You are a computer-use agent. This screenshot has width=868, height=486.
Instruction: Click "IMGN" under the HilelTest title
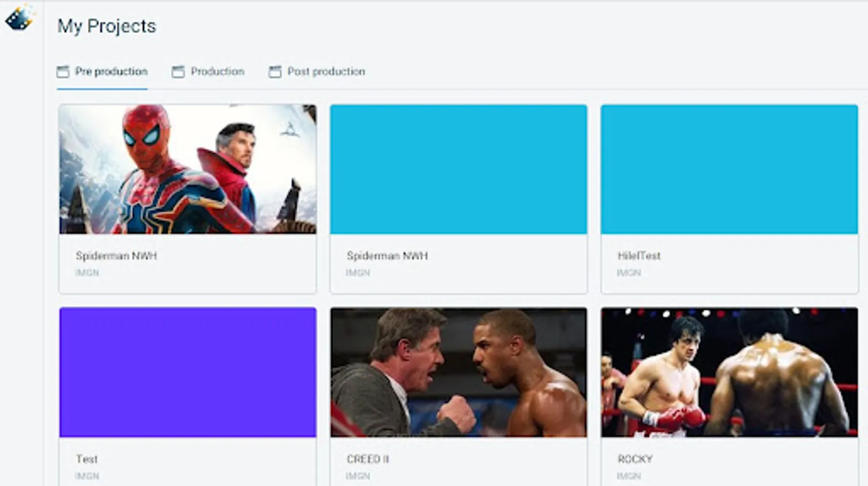tap(629, 273)
